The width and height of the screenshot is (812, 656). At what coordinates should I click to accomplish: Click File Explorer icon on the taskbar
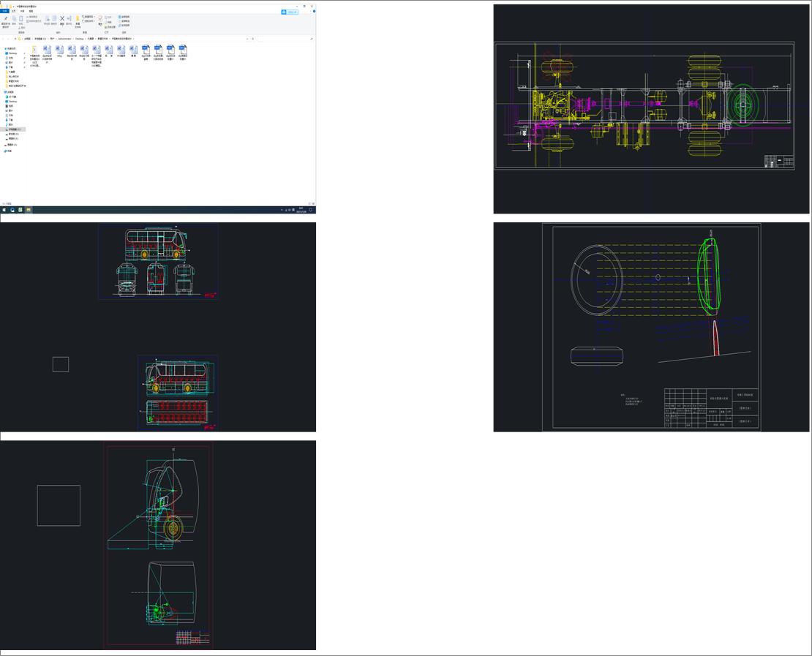[29, 210]
